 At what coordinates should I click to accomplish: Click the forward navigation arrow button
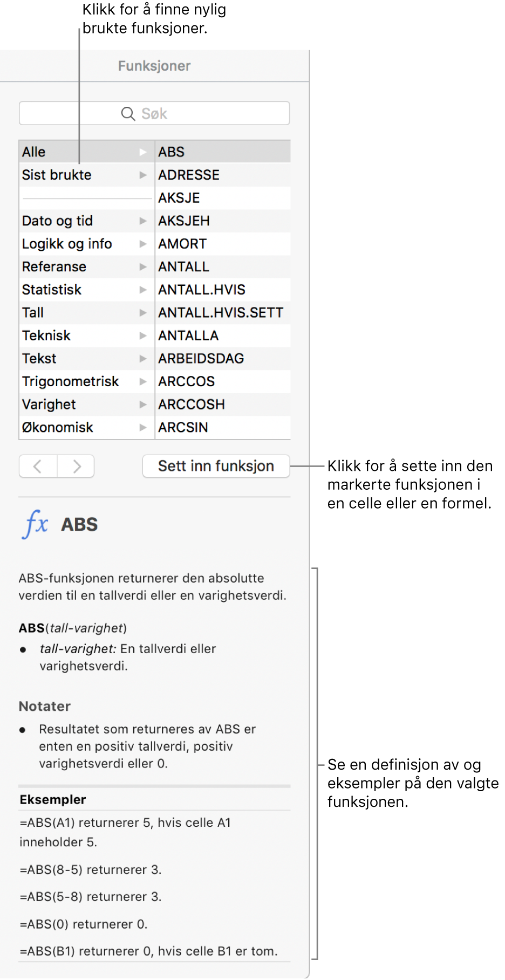76,466
